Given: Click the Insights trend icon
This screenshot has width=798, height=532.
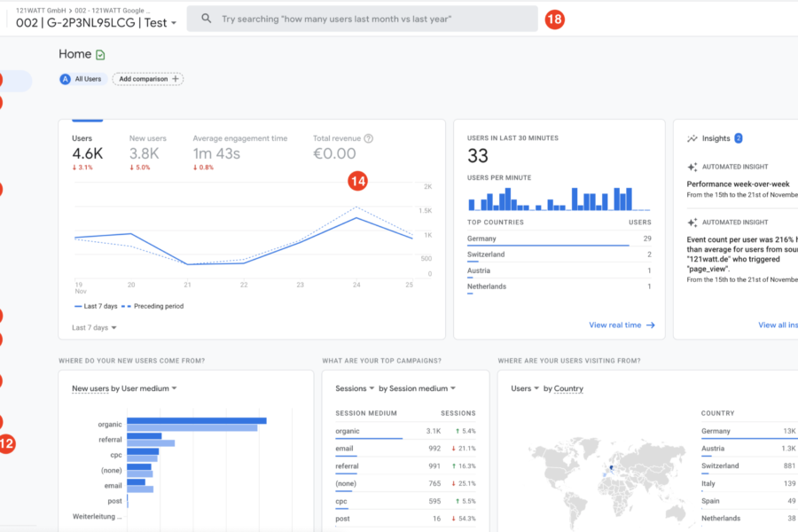Looking at the screenshot, I should point(692,138).
